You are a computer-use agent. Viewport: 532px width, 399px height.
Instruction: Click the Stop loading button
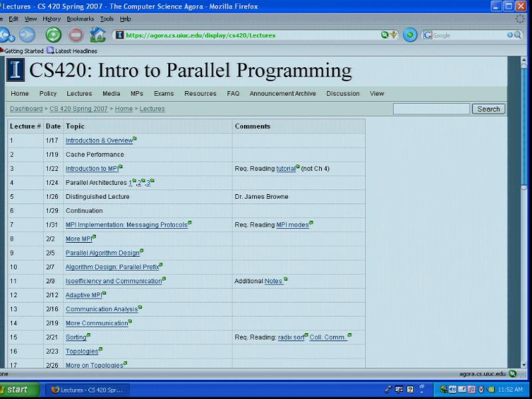[x=76, y=35]
